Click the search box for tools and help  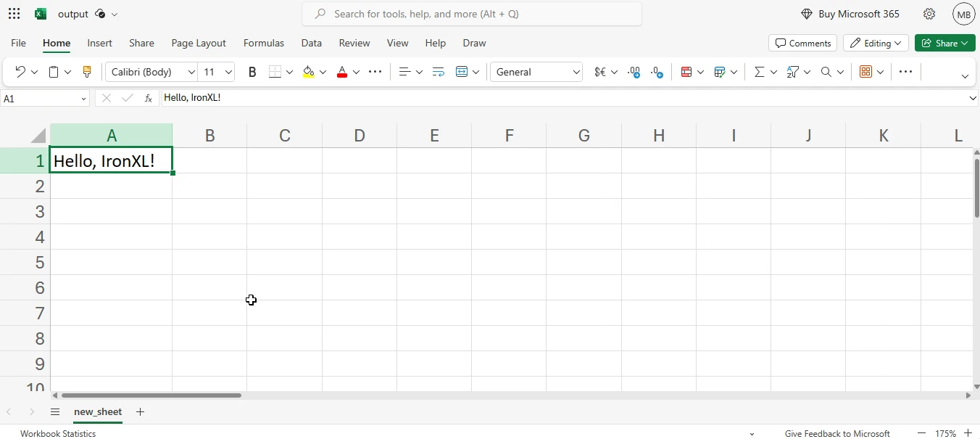pos(471,14)
